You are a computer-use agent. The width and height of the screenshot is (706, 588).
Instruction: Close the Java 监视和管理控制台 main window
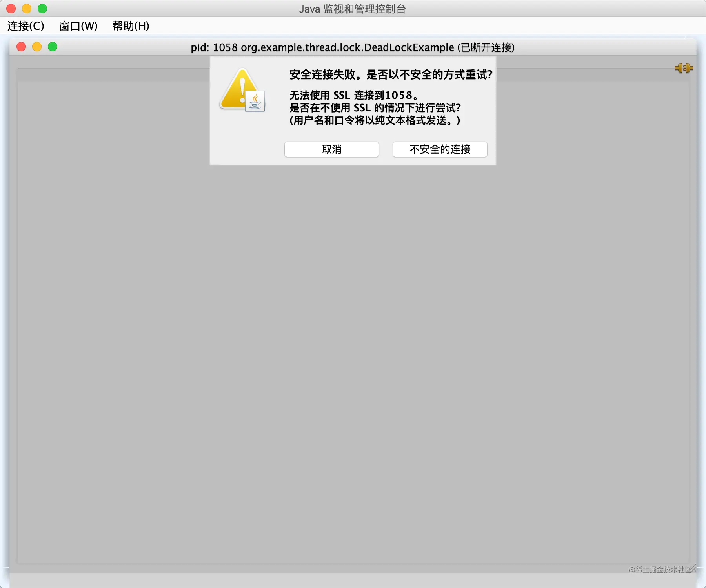tap(11, 9)
